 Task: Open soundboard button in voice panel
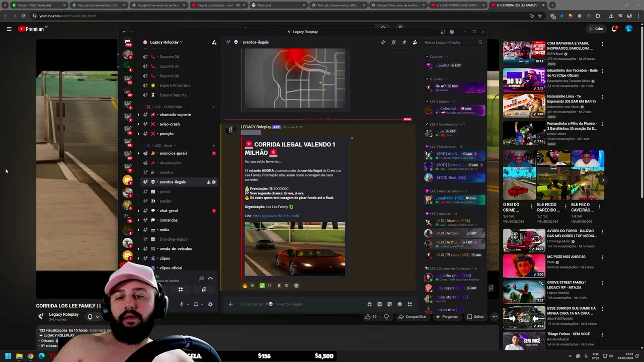(204, 290)
